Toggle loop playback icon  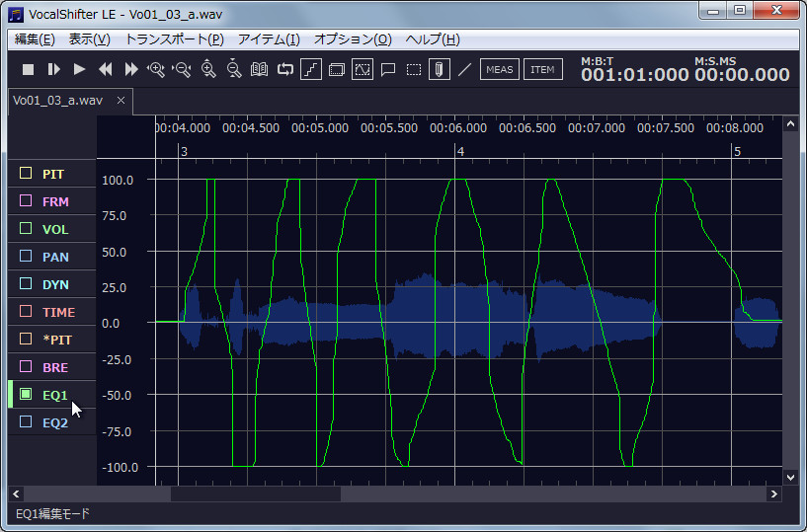[285, 69]
